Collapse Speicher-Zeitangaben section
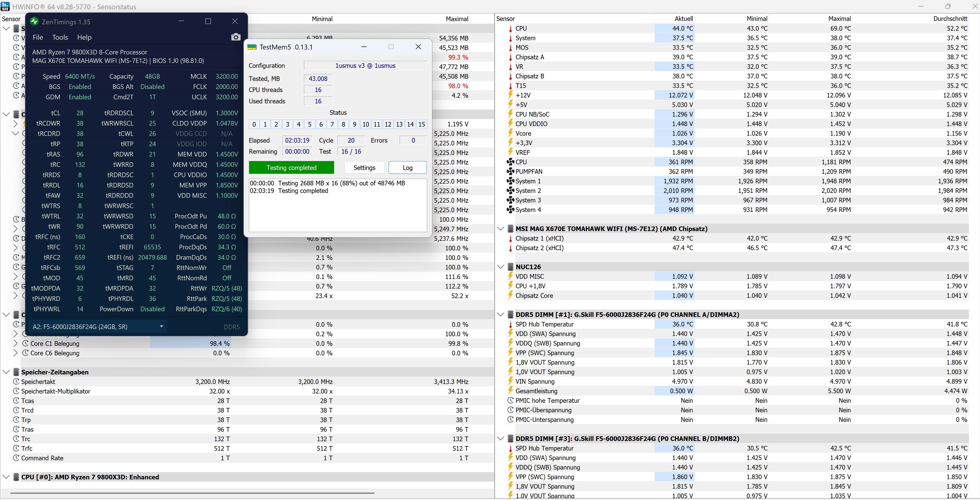This screenshot has height=500, width=980. pos(6,372)
